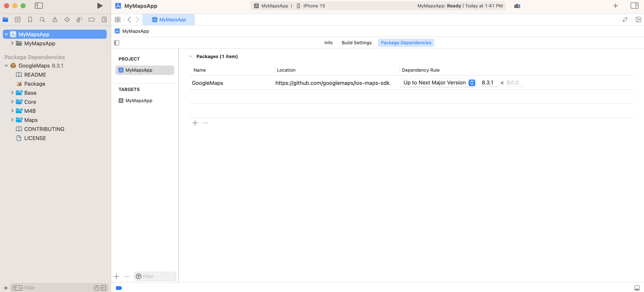Hide the project and targets list
644x292 pixels.
117,43
